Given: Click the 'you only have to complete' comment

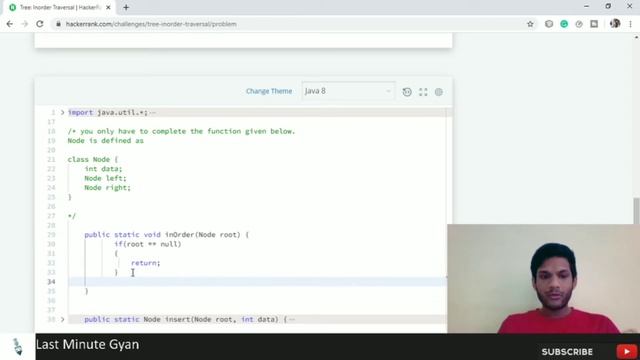Looking at the screenshot, I should (x=181, y=131).
